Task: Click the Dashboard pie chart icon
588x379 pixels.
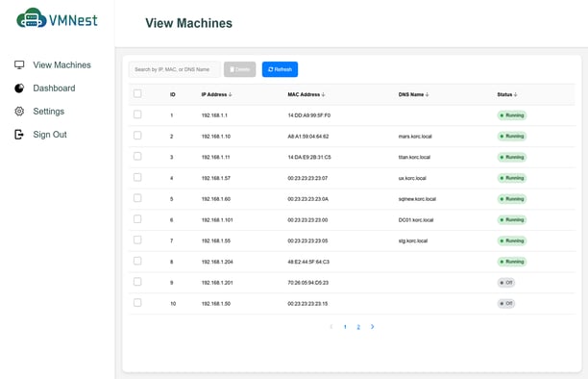Action: [19, 88]
